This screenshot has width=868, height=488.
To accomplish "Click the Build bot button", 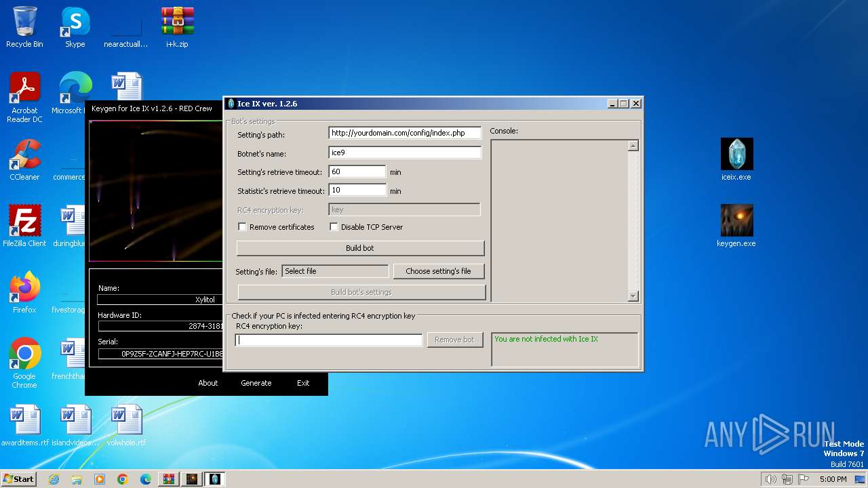I will pyautogui.click(x=360, y=248).
